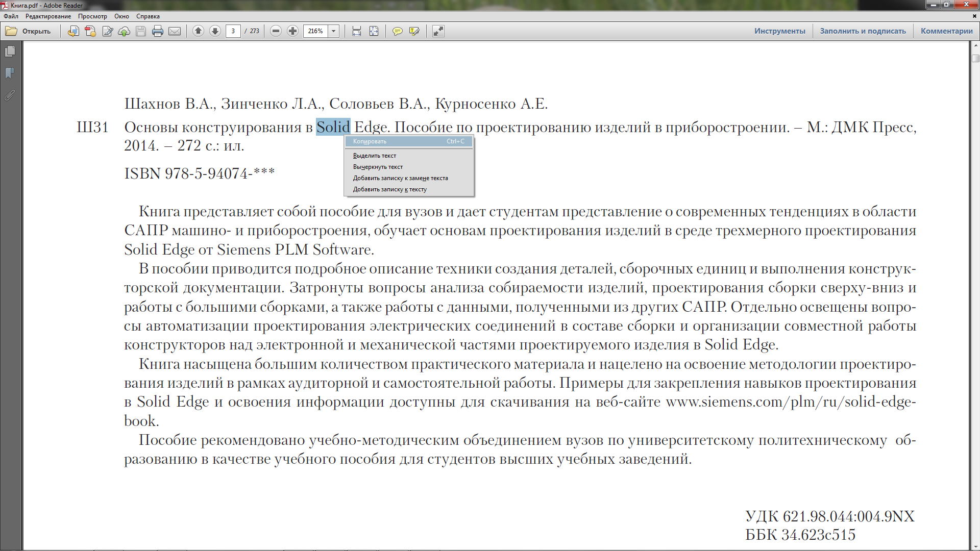This screenshot has height=551, width=980.
Task: Click the ББК 34.623с515 text
Action: pos(800,535)
